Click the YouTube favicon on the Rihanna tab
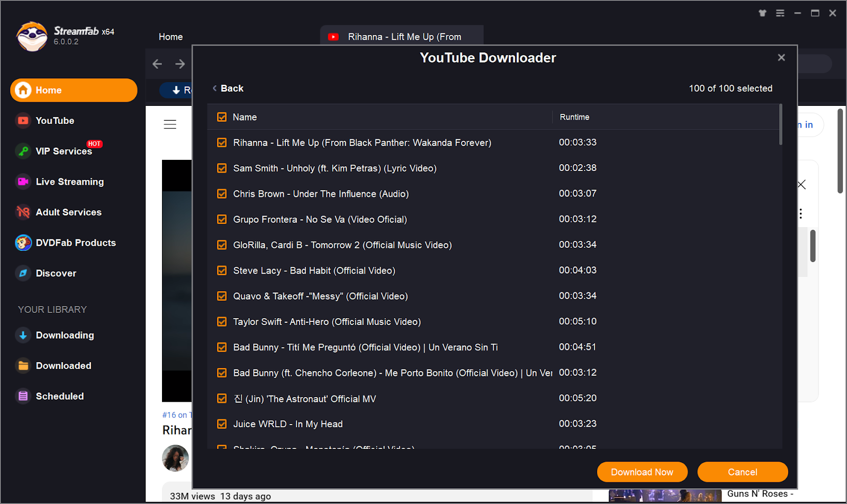The width and height of the screenshot is (847, 504). (x=334, y=37)
